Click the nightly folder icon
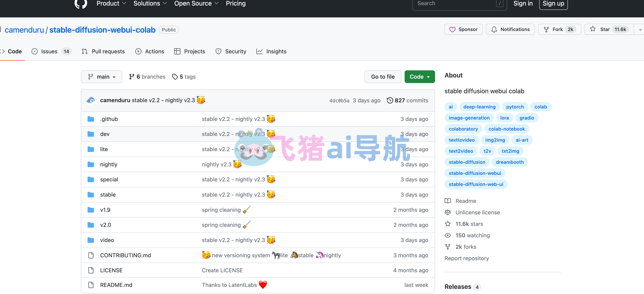This screenshot has width=644, height=294. pos(91,164)
